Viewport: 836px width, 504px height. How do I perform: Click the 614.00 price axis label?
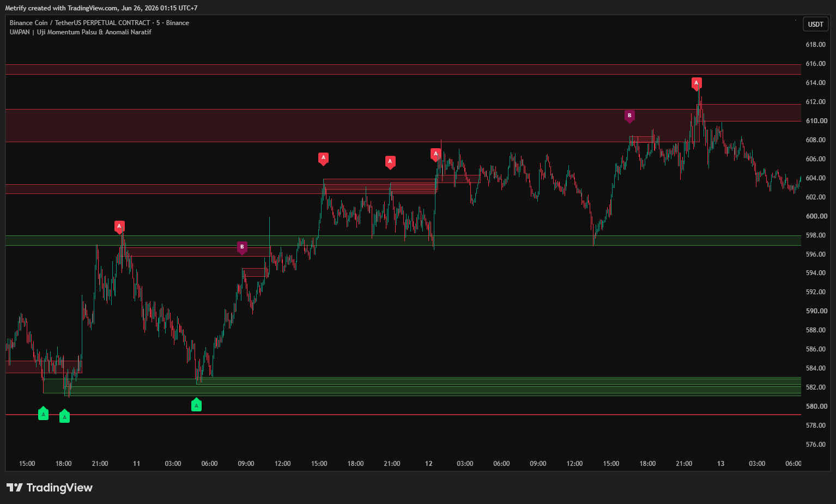816,83
